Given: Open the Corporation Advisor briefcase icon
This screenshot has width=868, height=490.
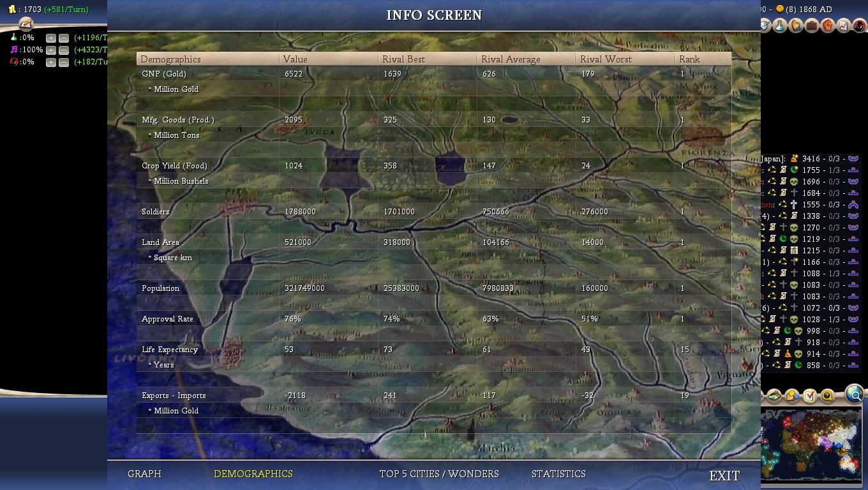Looking at the screenshot, I should 812,26.
